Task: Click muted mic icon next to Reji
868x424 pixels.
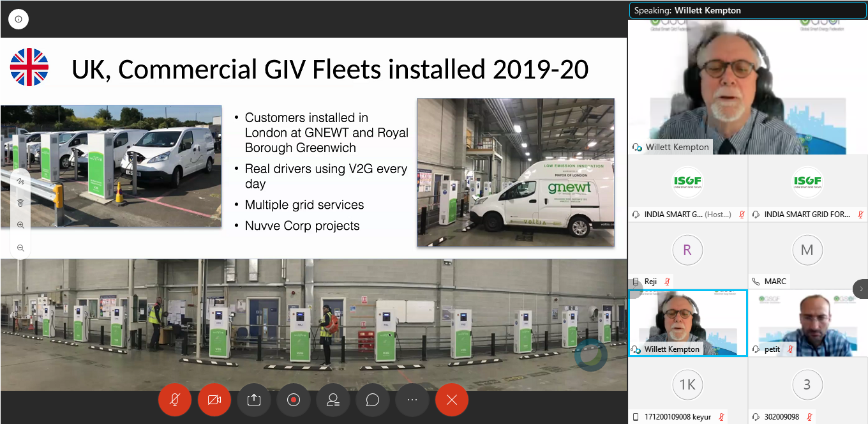Action: click(667, 282)
